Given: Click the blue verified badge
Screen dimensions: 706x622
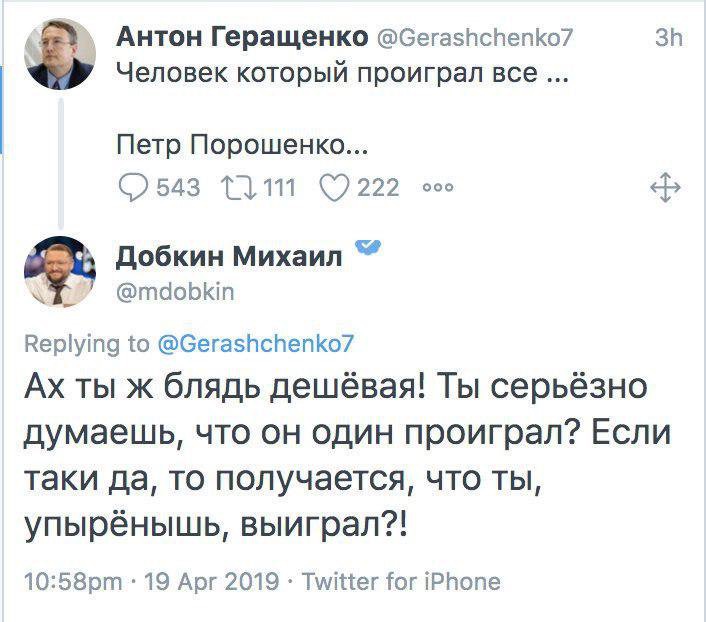Looking at the screenshot, I should pyautogui.click(x=368, y=248).
